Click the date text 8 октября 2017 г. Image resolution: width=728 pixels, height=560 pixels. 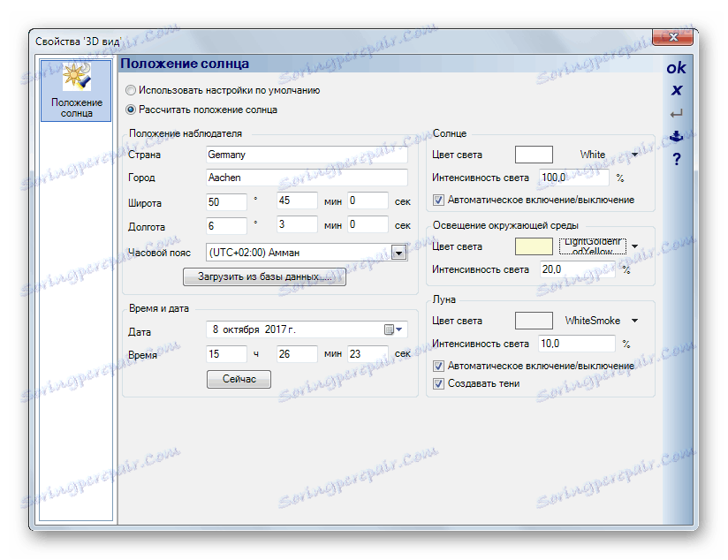(254, 329)
